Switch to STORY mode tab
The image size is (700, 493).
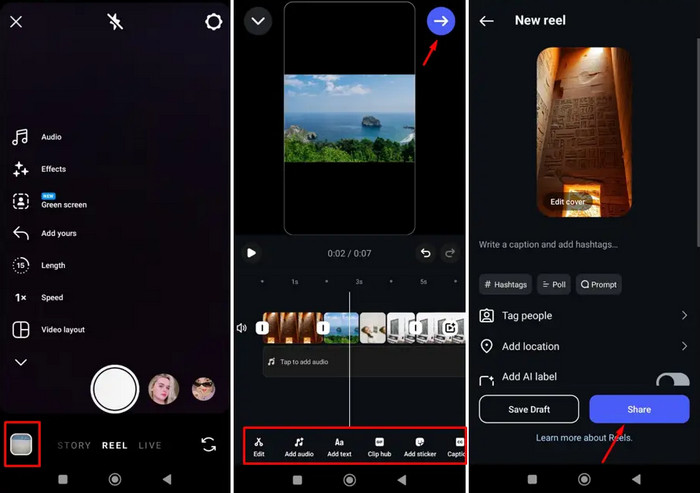tap(74, 445)
